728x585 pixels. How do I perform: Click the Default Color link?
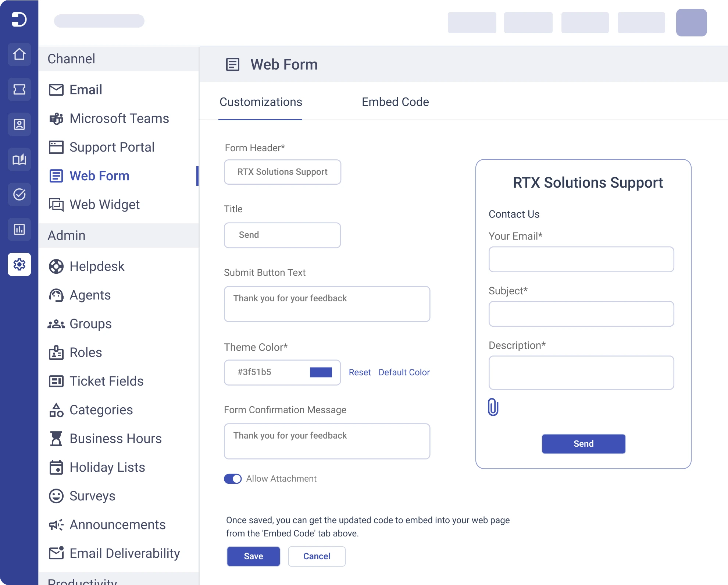404,372
